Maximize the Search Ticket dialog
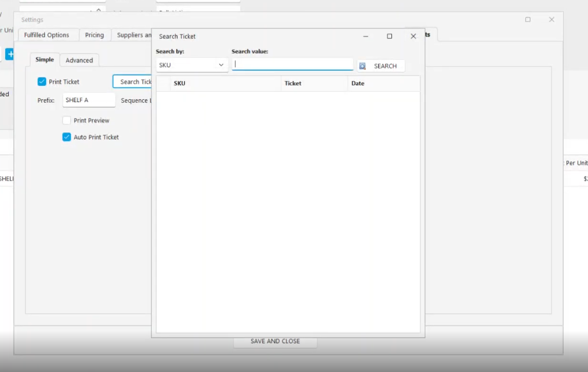Viewport: 588px width, 372px height. (x=390, y=36)
